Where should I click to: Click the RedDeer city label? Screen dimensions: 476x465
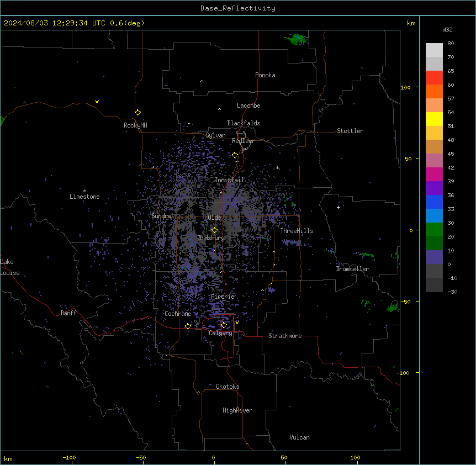[x=243, y=141]
